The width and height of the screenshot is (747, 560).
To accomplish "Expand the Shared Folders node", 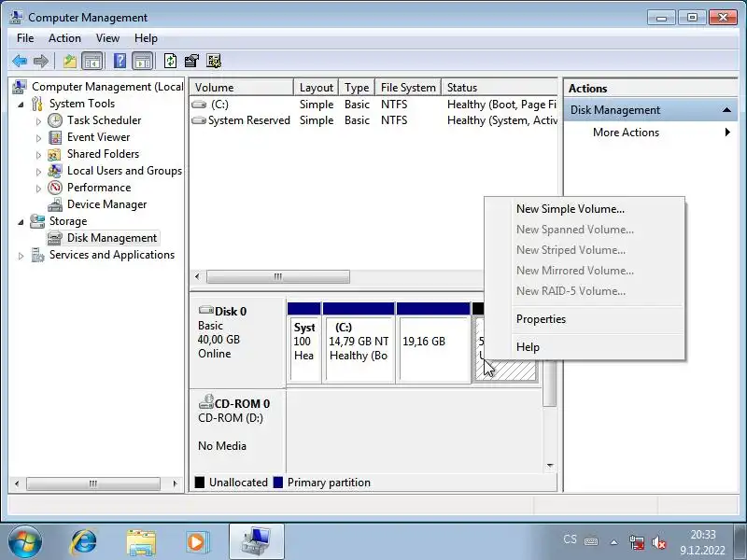I will [38, 155].
